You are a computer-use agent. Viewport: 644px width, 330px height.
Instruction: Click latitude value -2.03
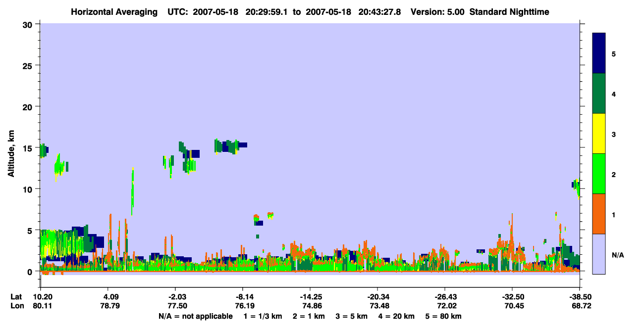click(x=175, y=297)
